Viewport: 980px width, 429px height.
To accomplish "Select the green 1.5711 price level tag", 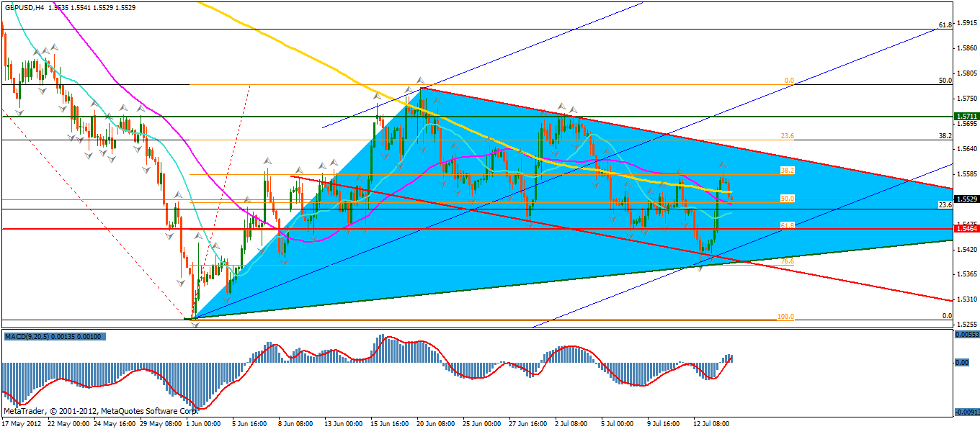I will click(x=966, y=116).
